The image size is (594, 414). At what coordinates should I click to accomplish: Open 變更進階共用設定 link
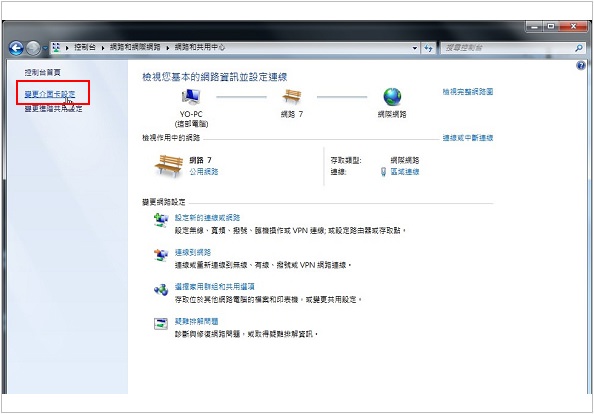click(53, 108)
